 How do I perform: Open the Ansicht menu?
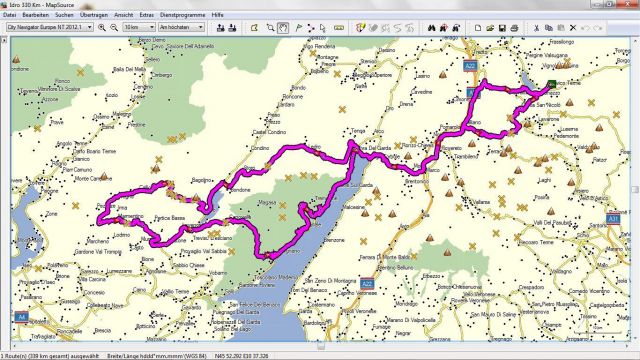tap(124, 15)
